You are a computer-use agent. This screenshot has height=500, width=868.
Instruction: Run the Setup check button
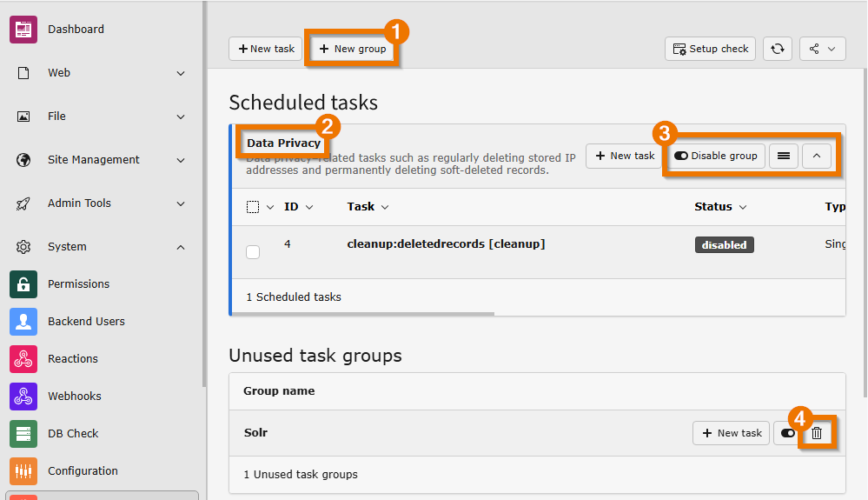pos(710,49)
